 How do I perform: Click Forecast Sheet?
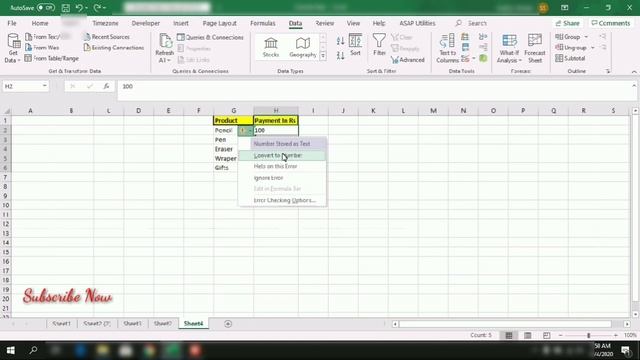[535, 48]
